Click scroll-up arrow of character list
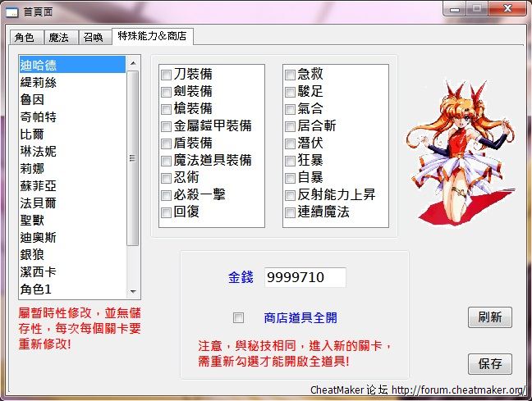This screenshot has height=401, width=532. 133,62
